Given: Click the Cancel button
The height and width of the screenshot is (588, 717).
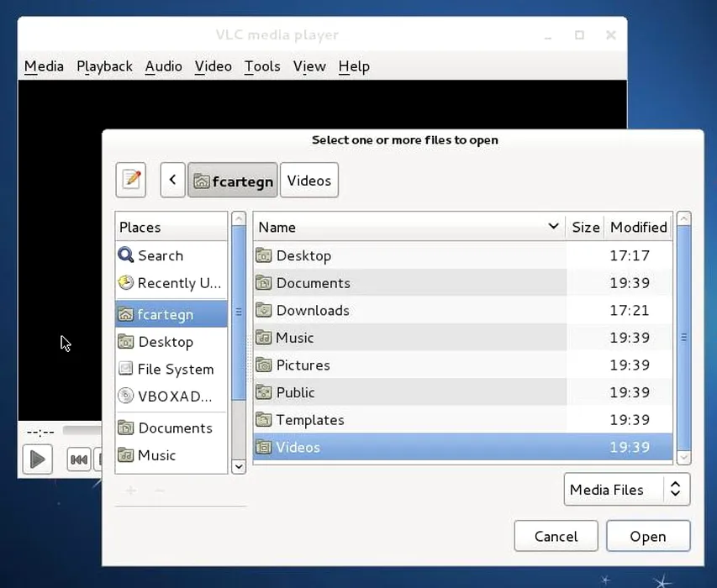Looking at the screenshot, I should click(556, 536).
